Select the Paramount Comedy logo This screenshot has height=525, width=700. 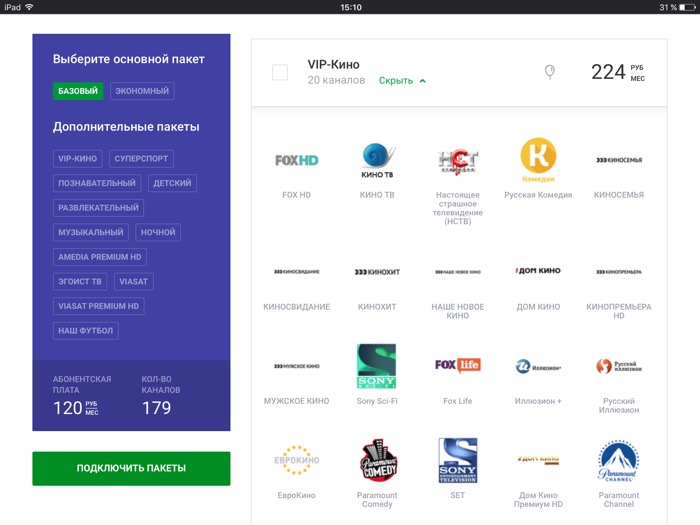coord(379,460)
